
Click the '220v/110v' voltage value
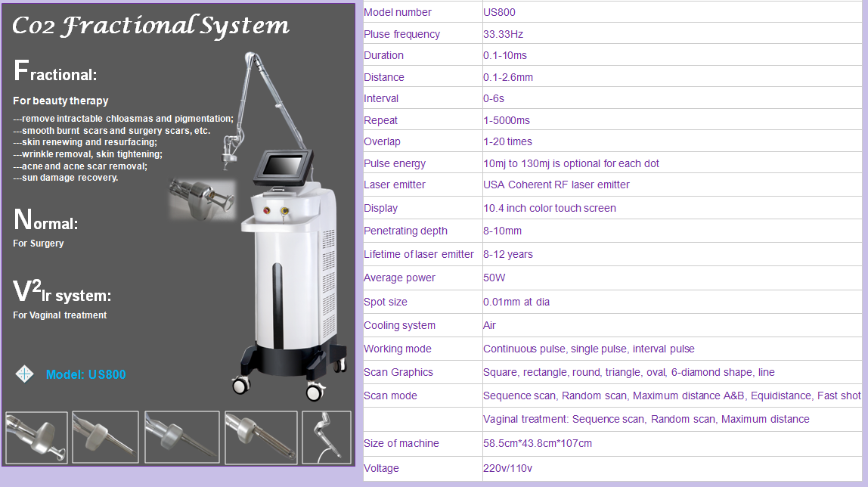(507, 468)
